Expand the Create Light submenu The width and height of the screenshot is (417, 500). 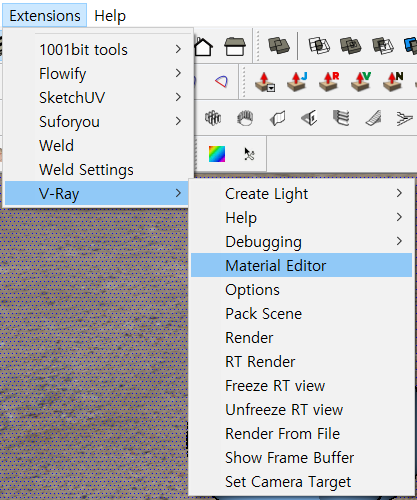(x=302, y=194)
